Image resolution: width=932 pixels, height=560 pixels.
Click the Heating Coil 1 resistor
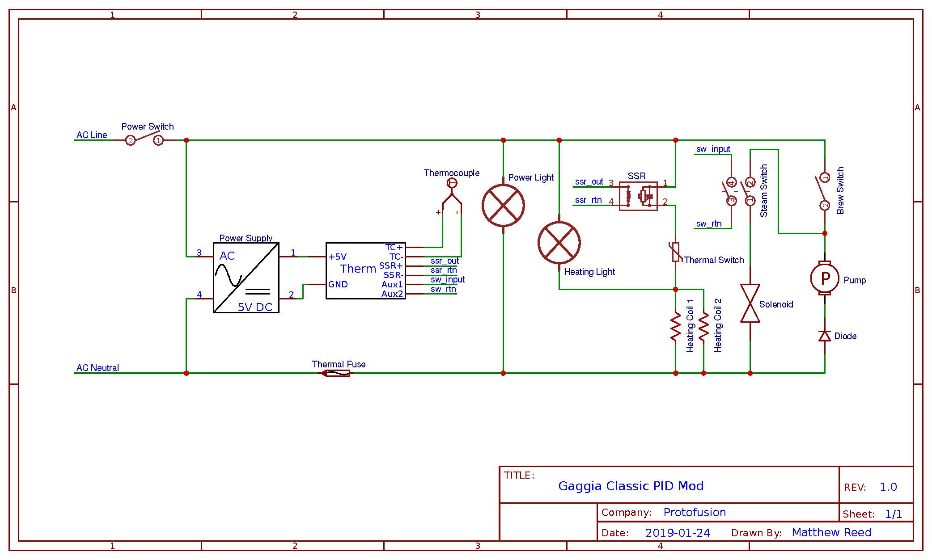pyautogui.click(x=676, y=327)
